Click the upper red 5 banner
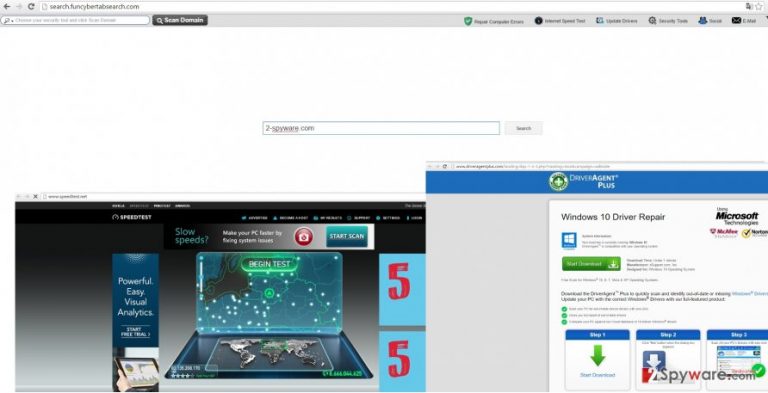Viewport: 768px width, 393px height. pyautogui.click(x=402, y=289)
